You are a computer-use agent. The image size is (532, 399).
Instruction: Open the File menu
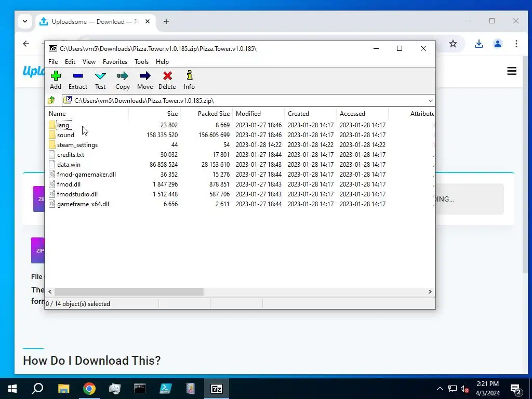click(x=53, y=62)
